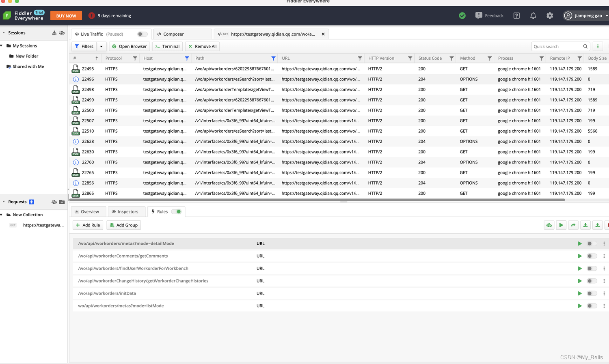The width and height of the screenshot is (609, 364).
Task: Collapse the New Collection tree arrow
Action: (2, 215)
